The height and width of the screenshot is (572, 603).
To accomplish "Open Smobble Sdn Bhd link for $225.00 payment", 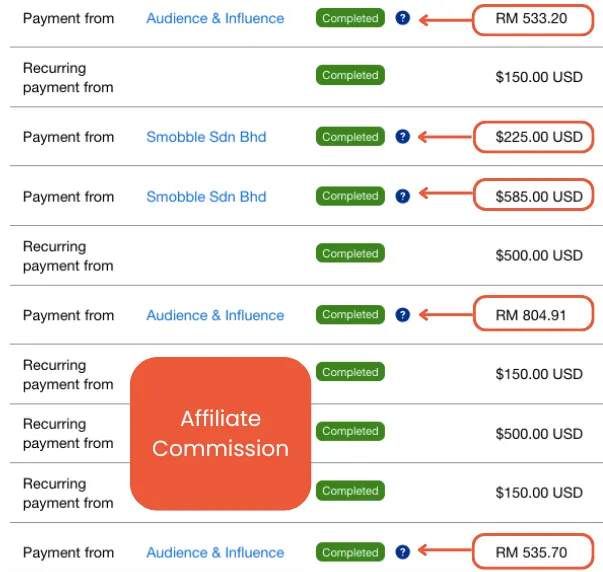I will 207,137.
